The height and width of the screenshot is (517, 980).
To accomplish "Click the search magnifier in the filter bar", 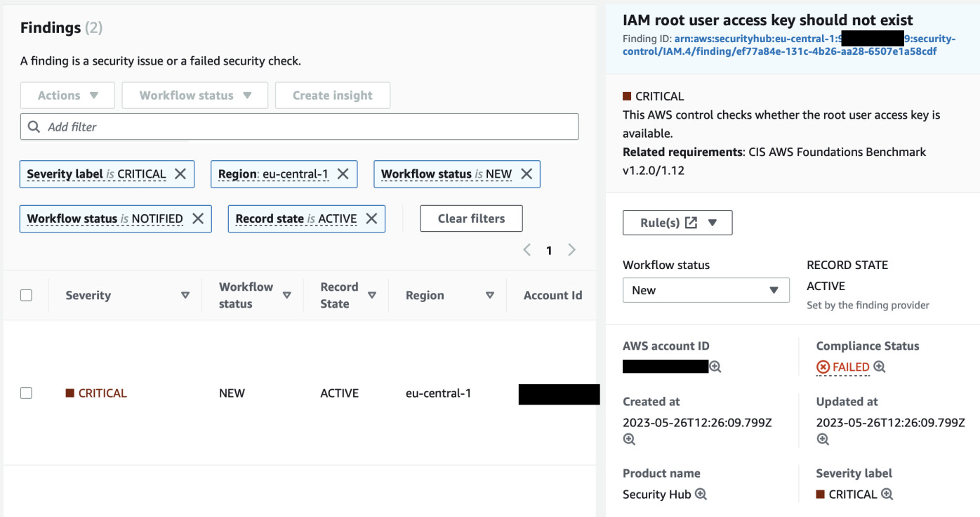I will [x=34, y=126].
